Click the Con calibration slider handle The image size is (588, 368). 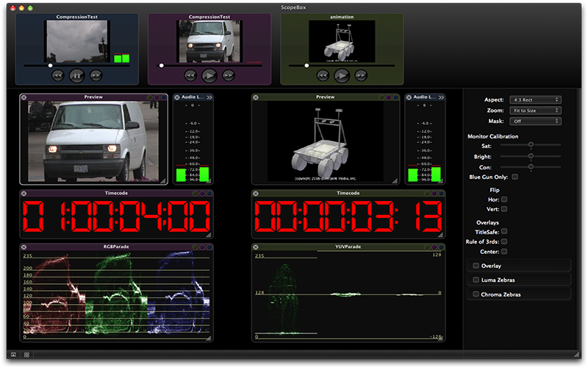(x=531, y=167)
